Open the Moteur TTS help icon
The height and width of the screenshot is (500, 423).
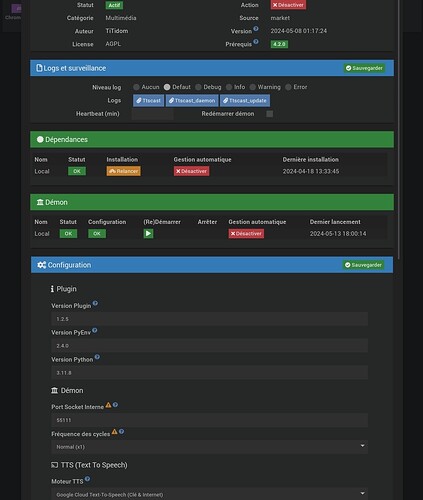[x=87, y=479]
